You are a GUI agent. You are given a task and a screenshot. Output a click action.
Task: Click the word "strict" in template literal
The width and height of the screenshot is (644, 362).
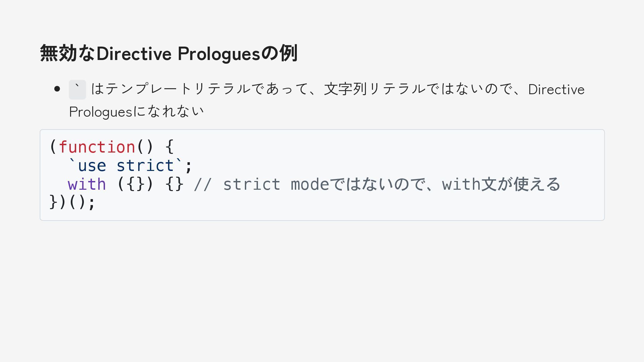[145, 166]
